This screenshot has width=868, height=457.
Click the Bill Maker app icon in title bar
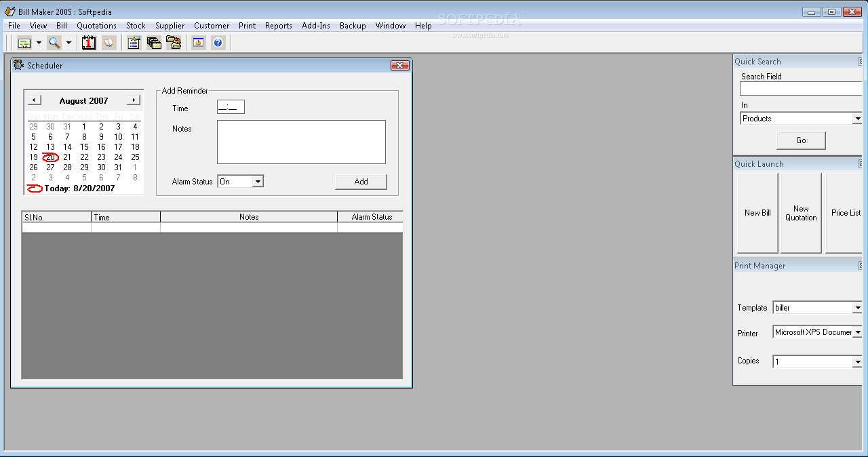coord(9,12)
